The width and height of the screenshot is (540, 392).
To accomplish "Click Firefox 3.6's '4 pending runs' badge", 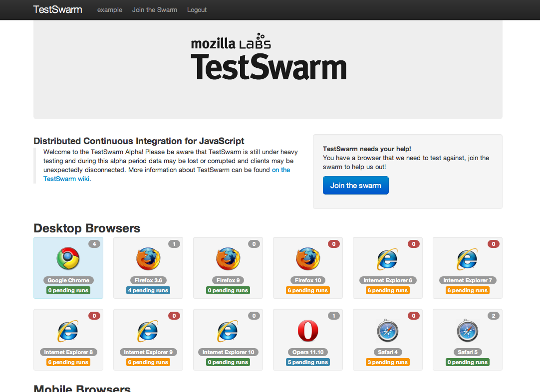I will click(148, 290).
